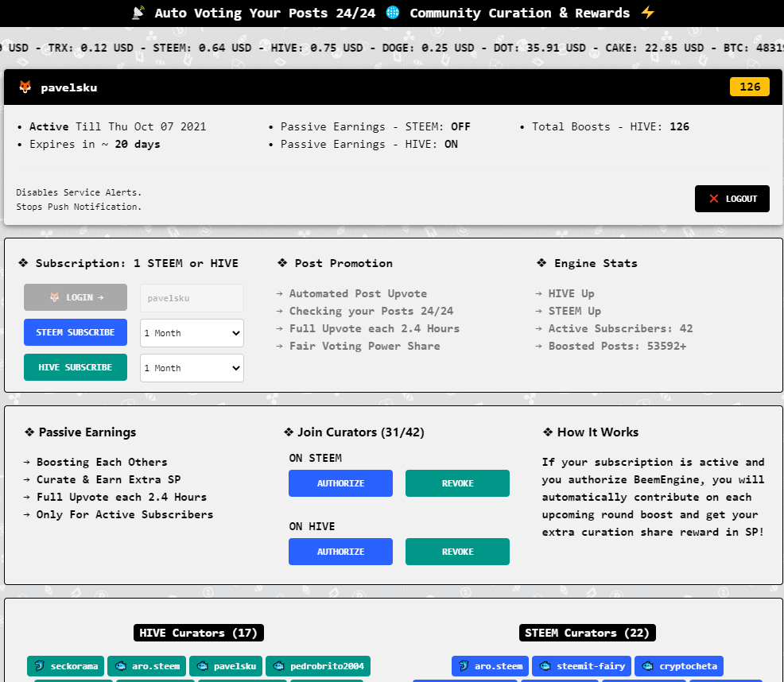Image resolution: width=784 pixels, height=682 pixels.
Task: Click the 'Total Boosts - HIVE: 126' text
Action: click(611, 126)
